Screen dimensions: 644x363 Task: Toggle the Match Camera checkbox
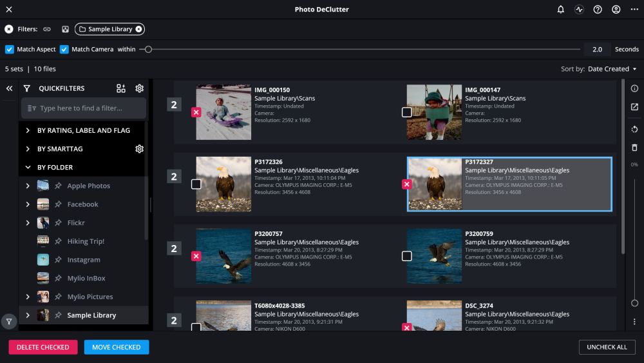pos(64,50)
